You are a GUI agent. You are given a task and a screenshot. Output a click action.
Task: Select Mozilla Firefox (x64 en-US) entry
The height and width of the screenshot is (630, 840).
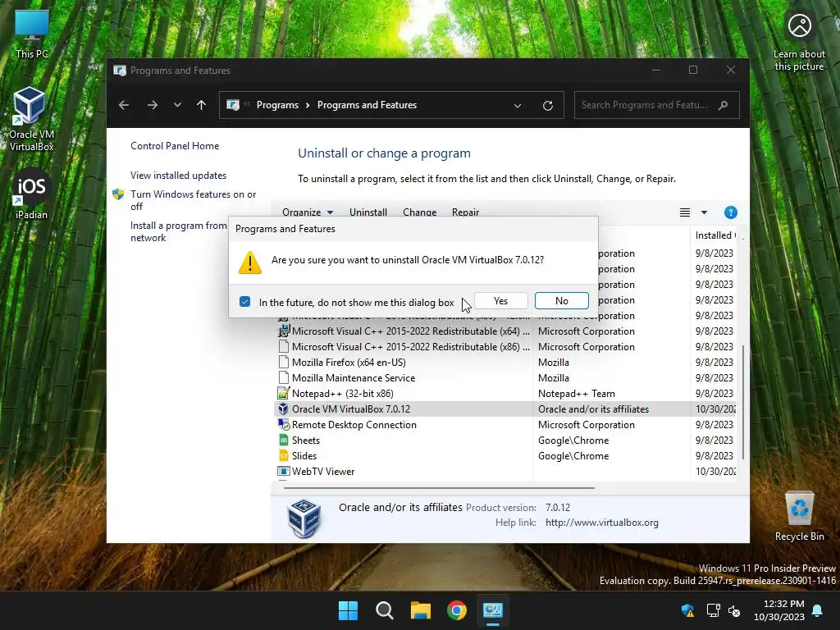(x=504, y=362)
